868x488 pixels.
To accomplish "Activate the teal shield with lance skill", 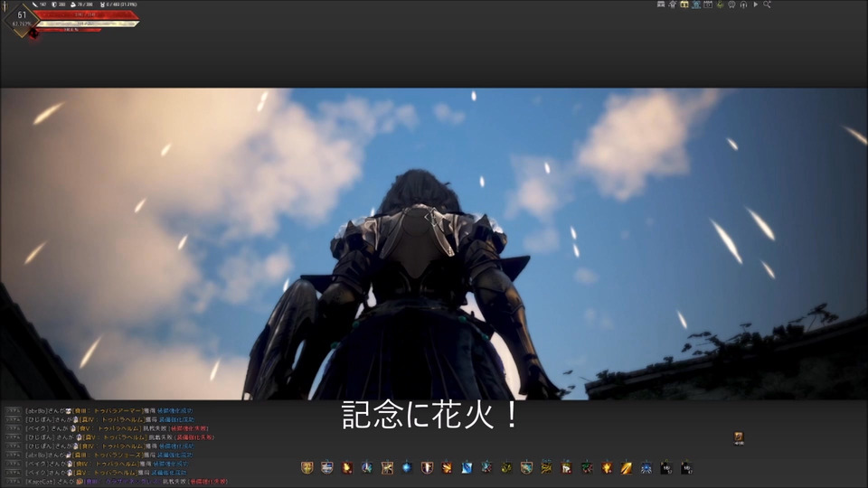I will pyautogui.click(x=526, y=468).
